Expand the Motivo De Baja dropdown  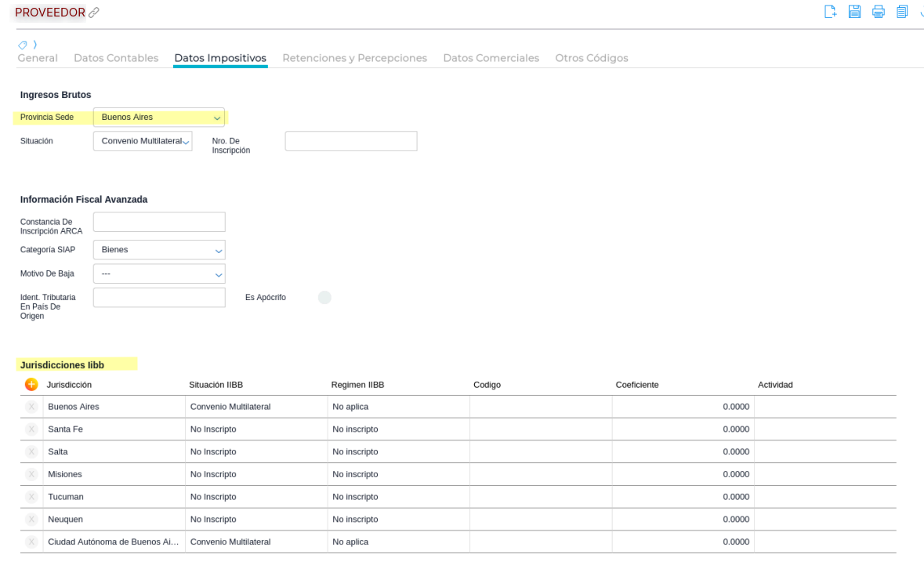coord(159,273)
